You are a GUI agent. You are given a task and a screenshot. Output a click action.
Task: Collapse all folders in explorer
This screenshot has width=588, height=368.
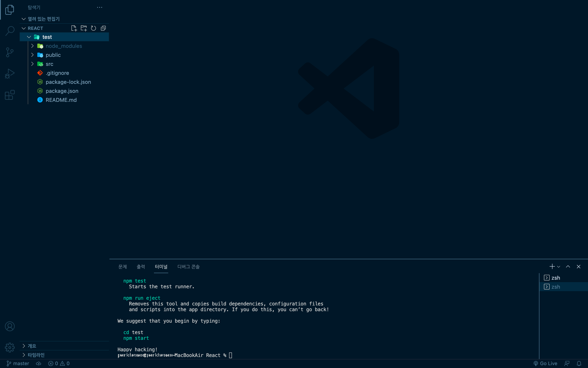pyautogui.click(x=103, y=28)
